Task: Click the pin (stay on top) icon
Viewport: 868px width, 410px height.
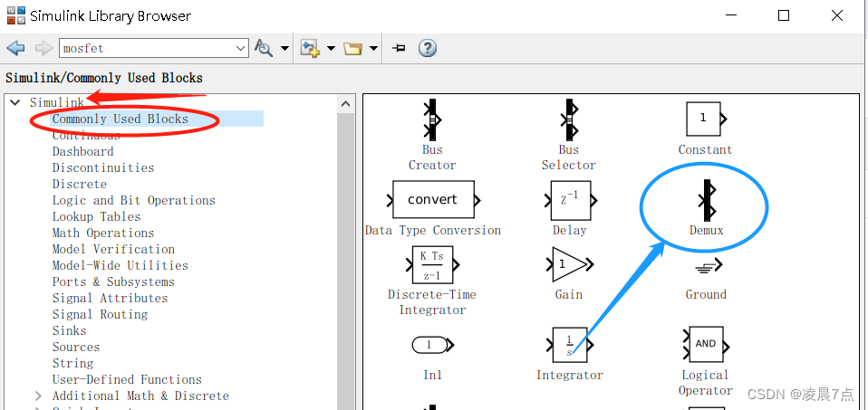Action: coord(399,48)
